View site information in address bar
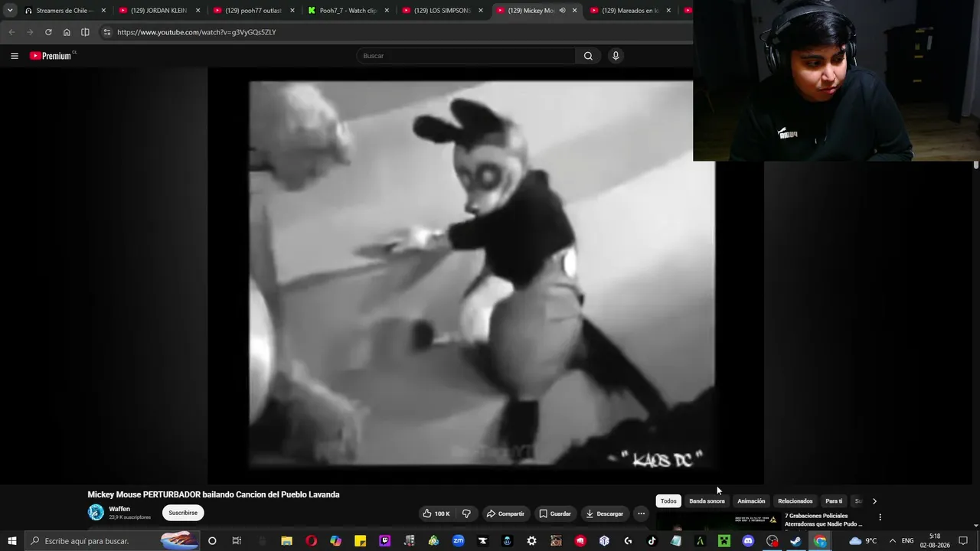Screen dimensions: 980x551 pyautogui.click(x=107, y=32)
